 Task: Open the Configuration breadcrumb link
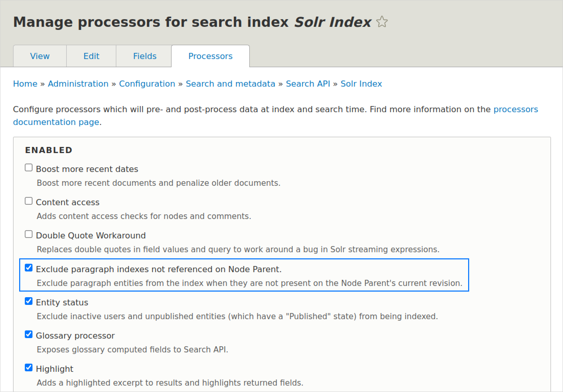147,84
